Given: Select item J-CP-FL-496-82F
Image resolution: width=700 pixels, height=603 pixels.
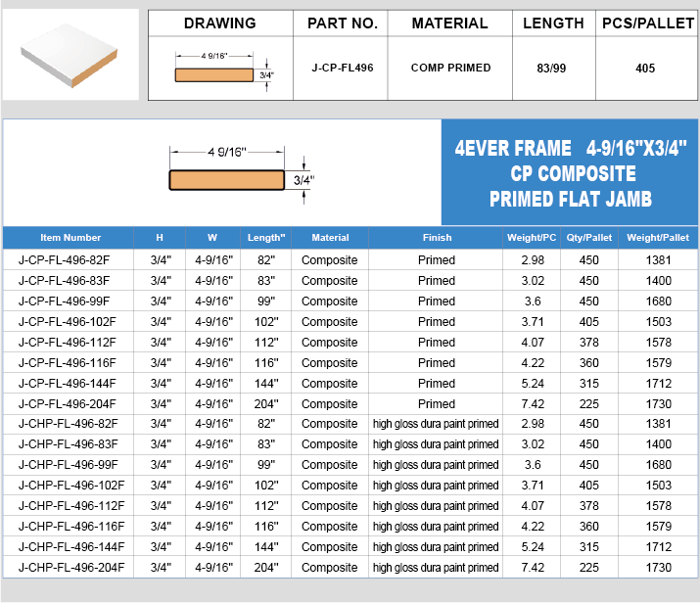Looking at the screenshot, I should pos(64,260).
